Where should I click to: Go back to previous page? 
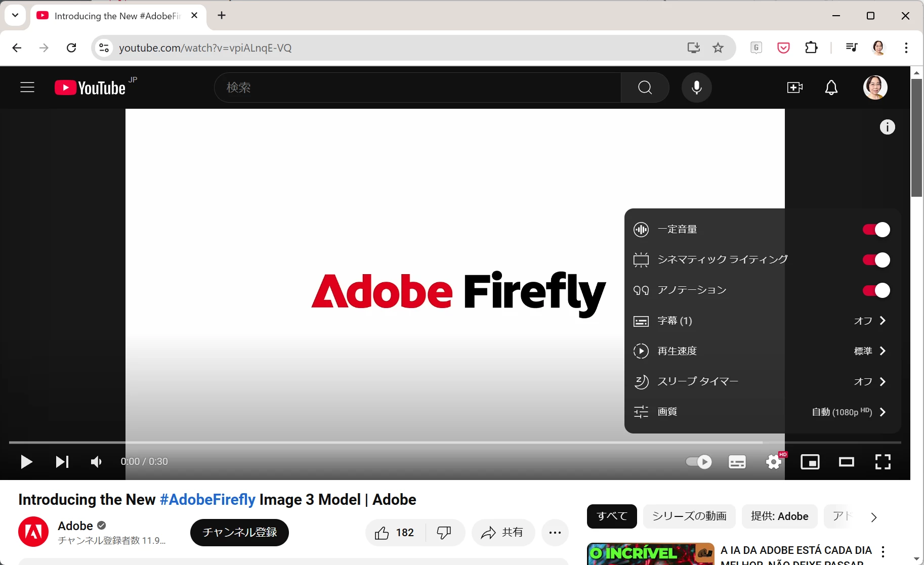(x=17, y=48)
